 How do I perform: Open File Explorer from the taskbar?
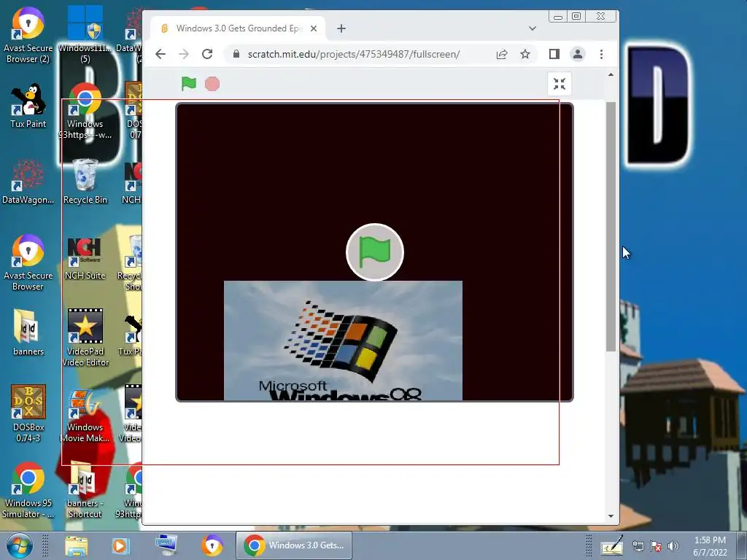coord(76,545)
